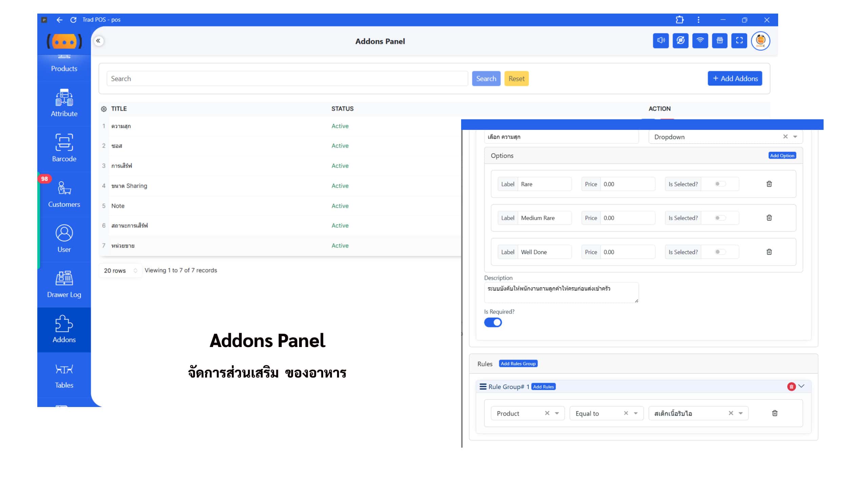Click the addons Search input field
The height and width of the screenshot is (488, 868).
(x=287, y=79)
